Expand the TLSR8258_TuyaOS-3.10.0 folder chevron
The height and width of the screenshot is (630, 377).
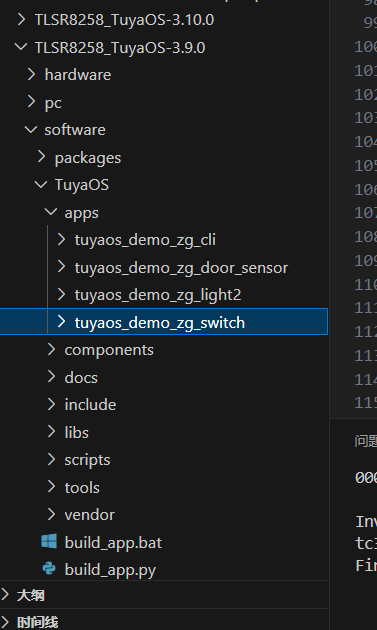tap(22, 19)
